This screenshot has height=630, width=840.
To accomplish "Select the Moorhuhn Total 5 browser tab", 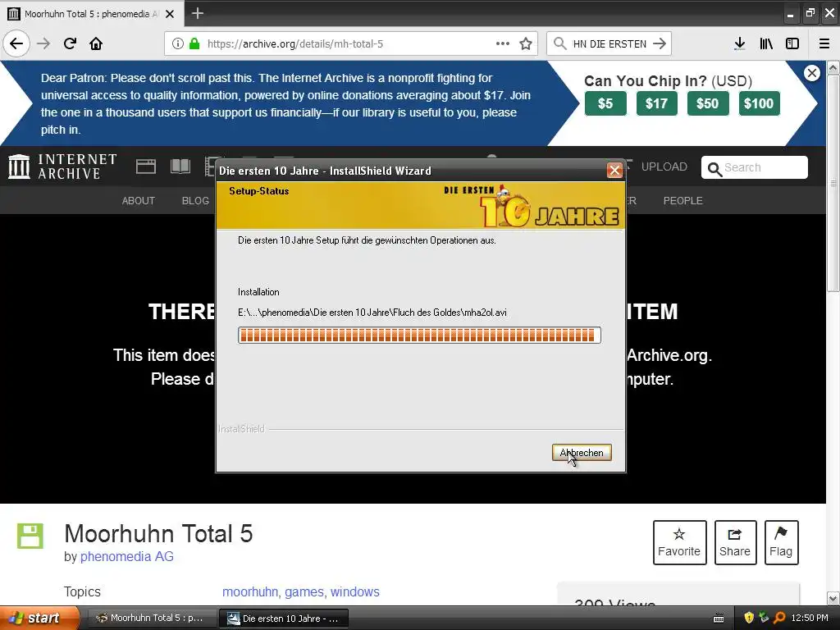I will (92, 14).
